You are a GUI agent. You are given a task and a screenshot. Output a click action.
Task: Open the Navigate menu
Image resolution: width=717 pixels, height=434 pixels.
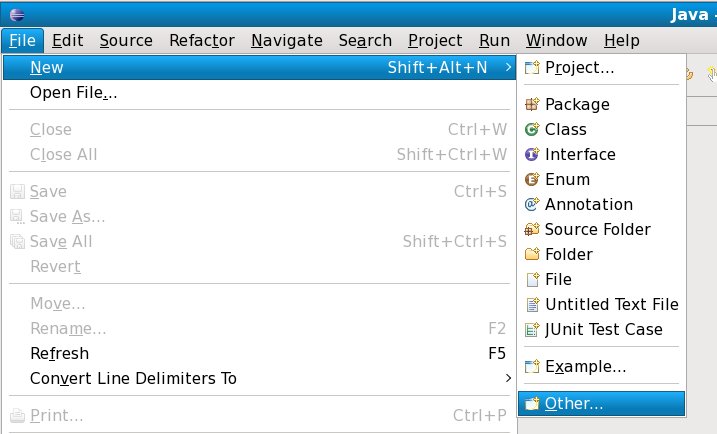tap(287, 41)
